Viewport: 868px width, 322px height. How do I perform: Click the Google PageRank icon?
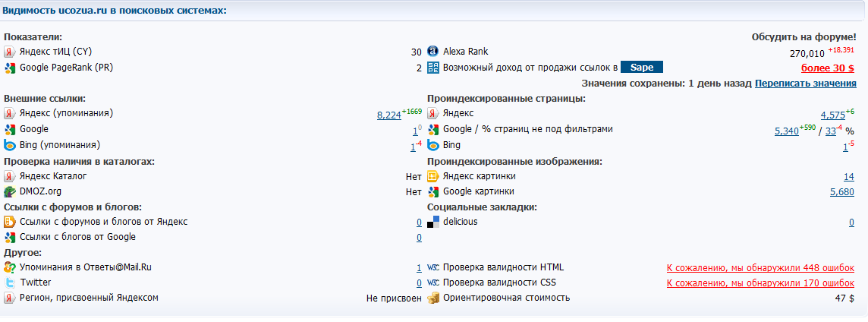10,68
